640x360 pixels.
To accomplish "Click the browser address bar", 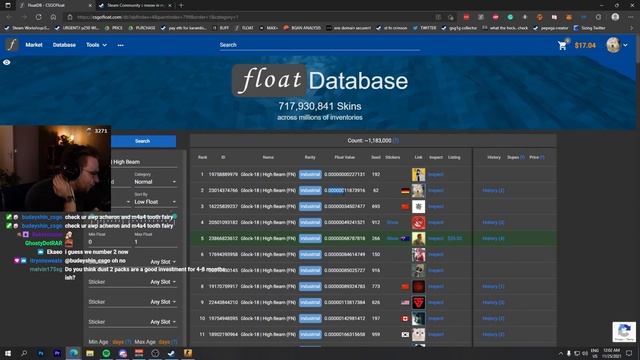I will pyautogui.click(x=253, y=17).
